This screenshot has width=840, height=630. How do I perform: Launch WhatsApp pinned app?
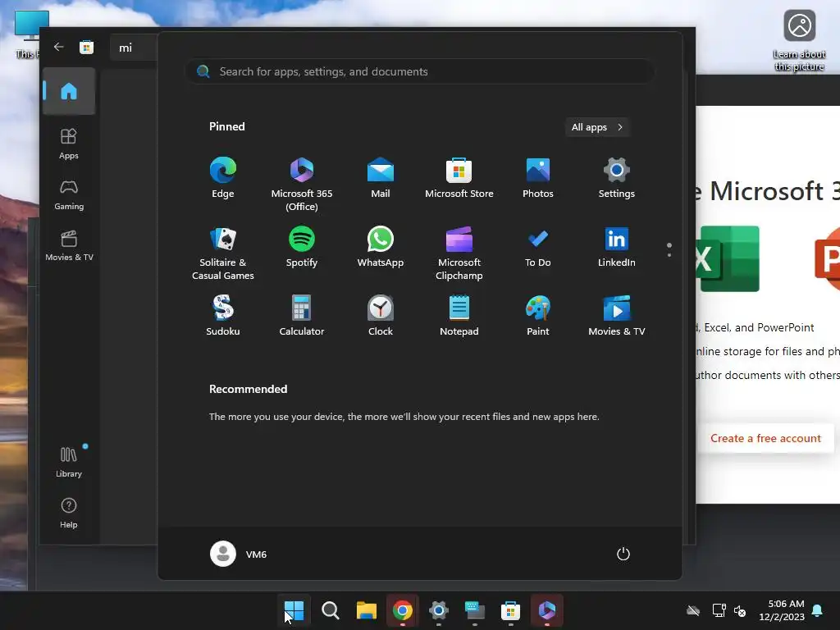tap(381, 247)
